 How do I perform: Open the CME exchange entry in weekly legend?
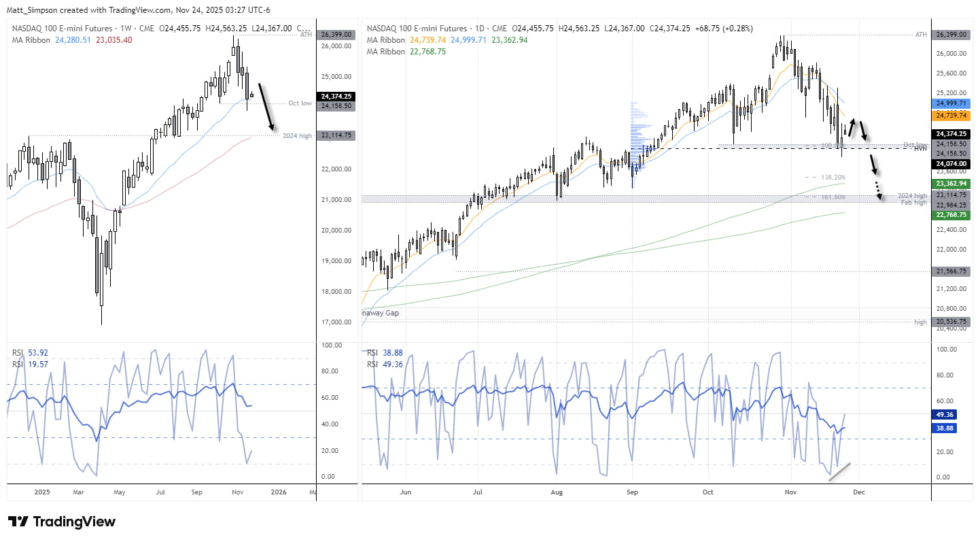click(x=145, y=29)
